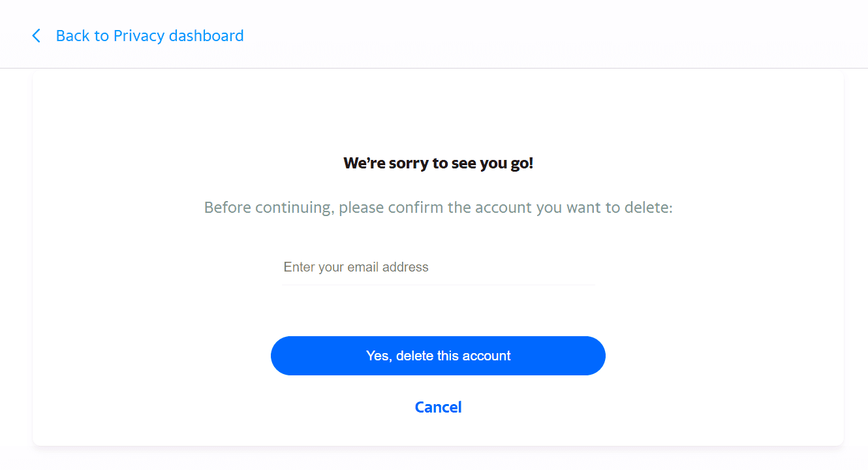Click the 'Enter your email address' field
The width and height of the screenshot is (868, 470).
(438, 267)
